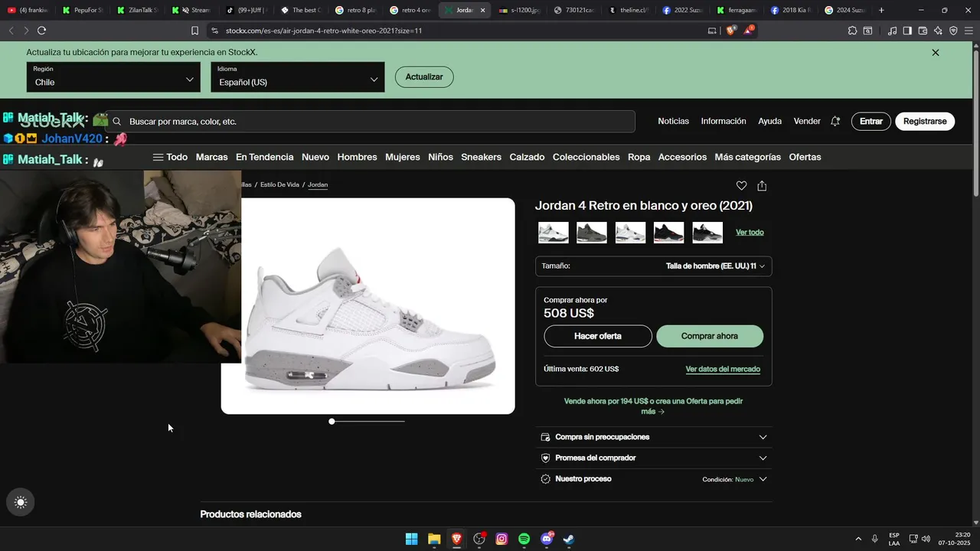
Task: Open the hamburger menu icon beside Todo
Action: [x=158, y=157]
